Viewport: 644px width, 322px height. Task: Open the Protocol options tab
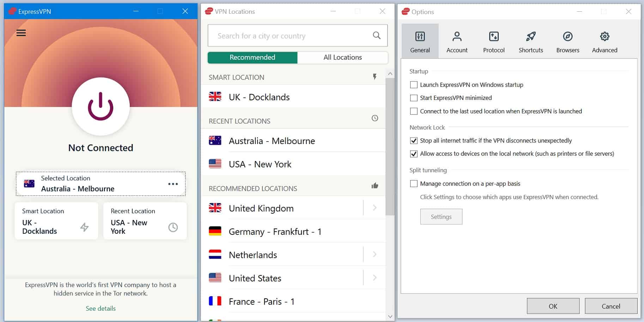494,41
